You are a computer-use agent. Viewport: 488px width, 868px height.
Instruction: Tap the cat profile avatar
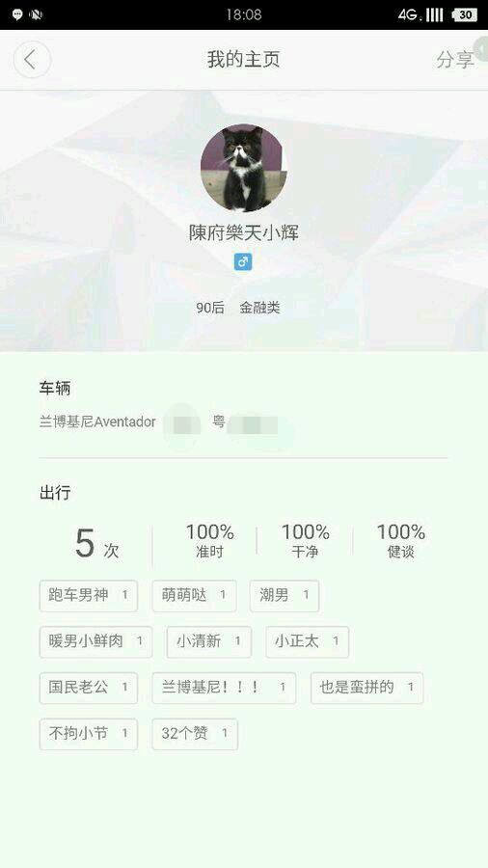click(x=243, y=168)
